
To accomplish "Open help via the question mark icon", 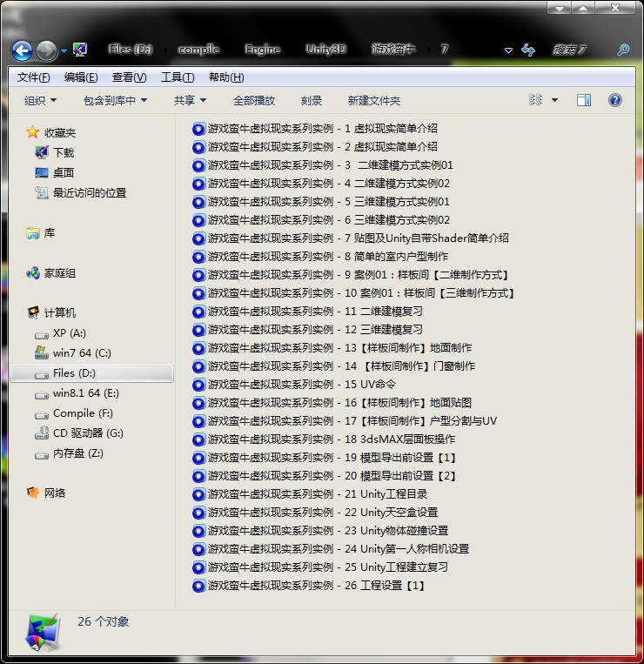I will coord(614,100).
